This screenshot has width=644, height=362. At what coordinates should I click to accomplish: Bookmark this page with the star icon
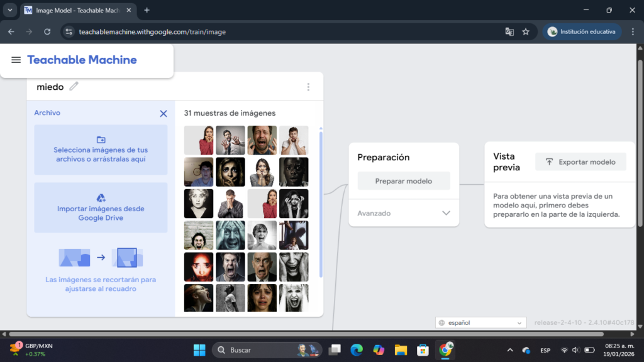(x=526, y=31)
